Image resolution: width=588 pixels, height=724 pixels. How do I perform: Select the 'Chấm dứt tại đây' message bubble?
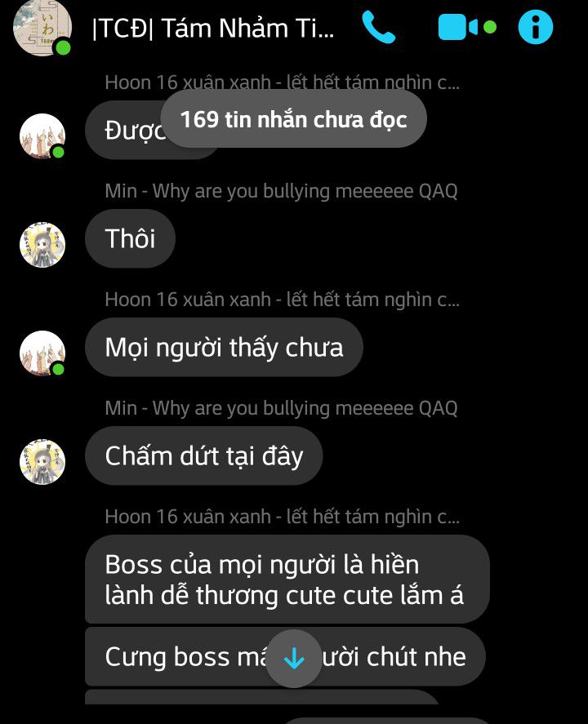pyautogui.click(x=203, y=455)
